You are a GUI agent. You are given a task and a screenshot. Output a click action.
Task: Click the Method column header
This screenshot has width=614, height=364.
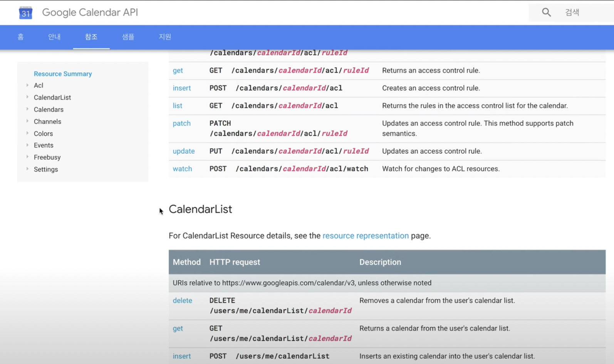(x=186, y=262)
